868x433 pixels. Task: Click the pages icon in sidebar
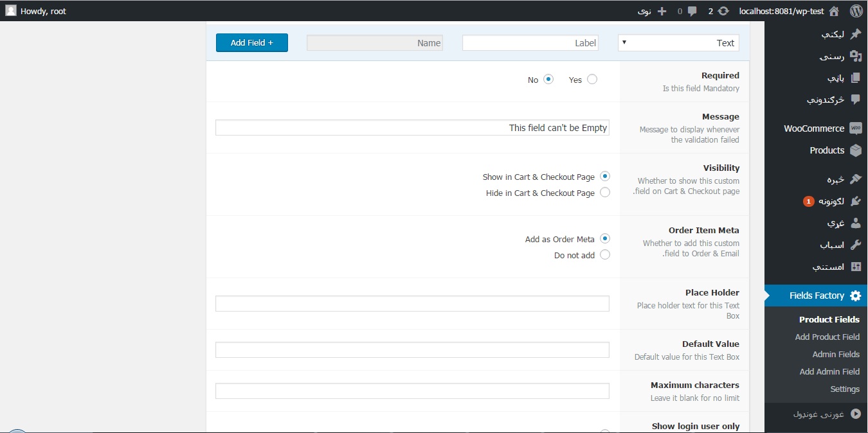point(856,78)
